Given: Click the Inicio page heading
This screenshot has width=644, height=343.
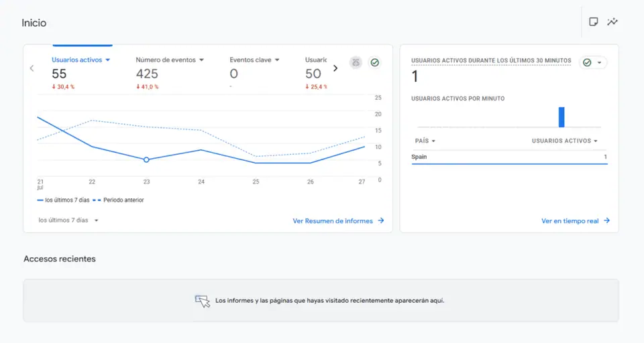Looking at the screenshot, I should (x=34, y=23).
